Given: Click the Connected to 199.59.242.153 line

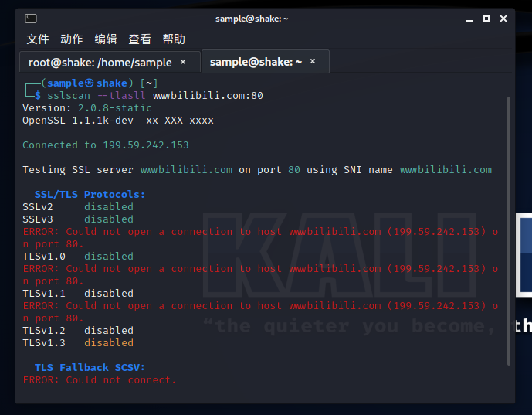Looking at the screenshot, I should pos(106,145).
